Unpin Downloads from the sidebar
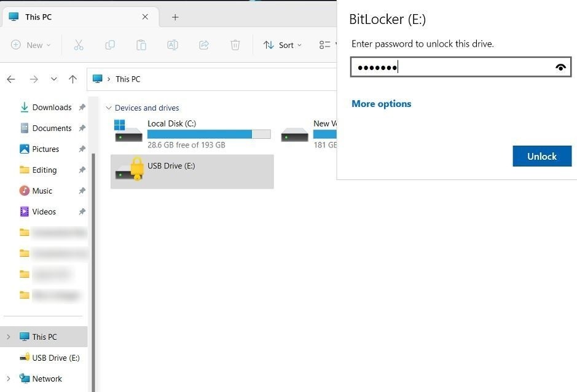The width and height of the screenshot is (577, 392). [x=81, y=107]
